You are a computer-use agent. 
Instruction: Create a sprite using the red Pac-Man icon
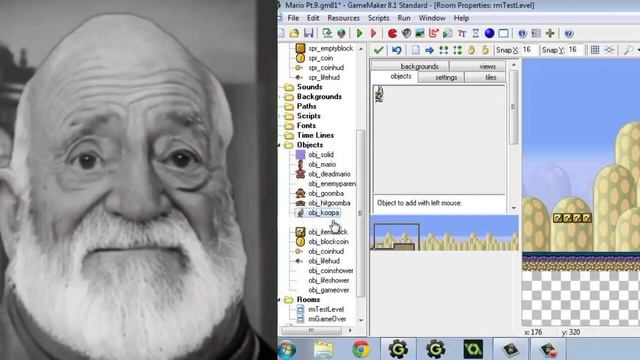pyautogui.click(x=392, y=33)
